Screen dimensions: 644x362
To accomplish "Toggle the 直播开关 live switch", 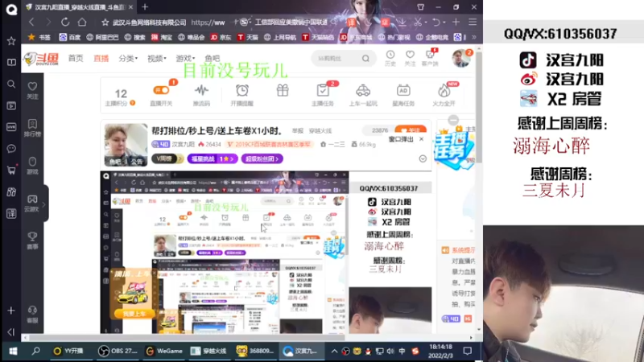I will tap(161, 90).
